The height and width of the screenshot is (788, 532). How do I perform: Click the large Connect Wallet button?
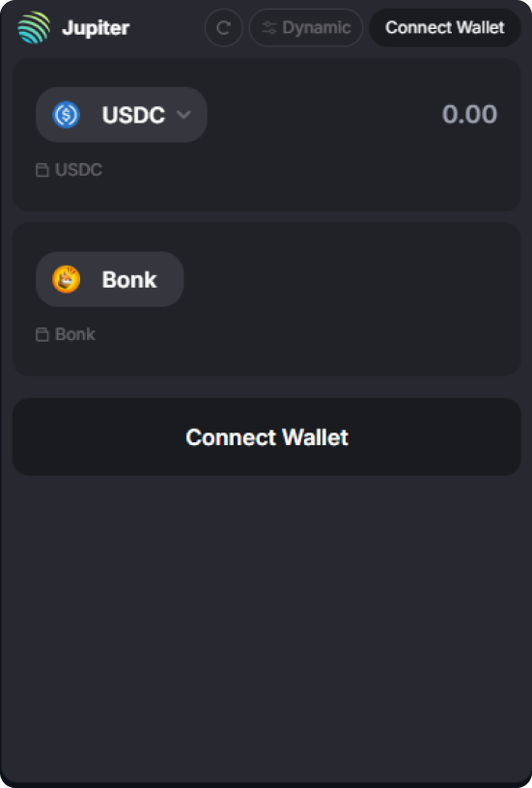[266, 436]
